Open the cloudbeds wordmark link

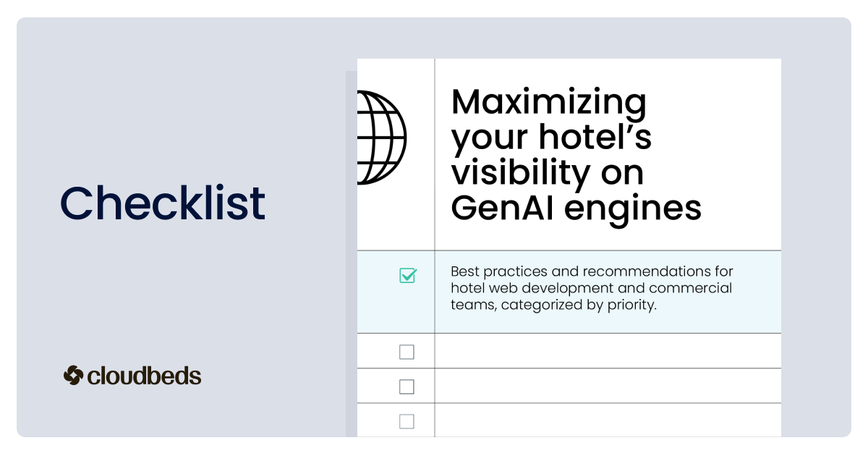pyautogui.click(x=144, y=376)
